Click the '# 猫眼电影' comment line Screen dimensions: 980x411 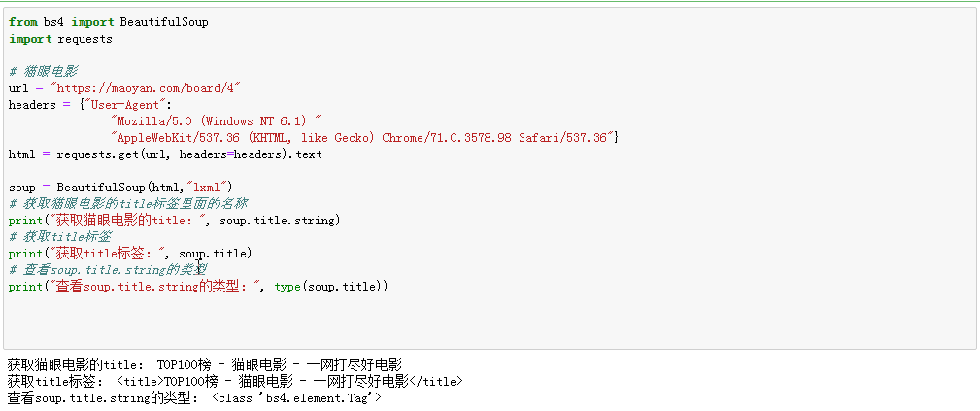point(44,72)
